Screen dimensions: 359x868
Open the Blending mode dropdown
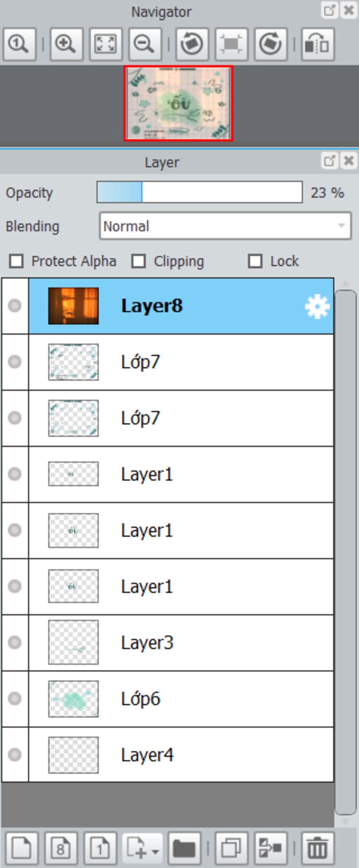point(225,226)
